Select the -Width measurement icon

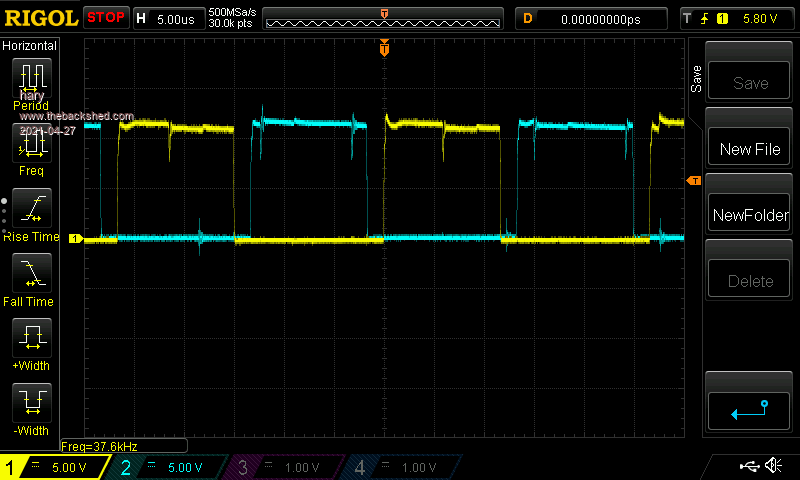pyautogui.click(x=31, y=405)
